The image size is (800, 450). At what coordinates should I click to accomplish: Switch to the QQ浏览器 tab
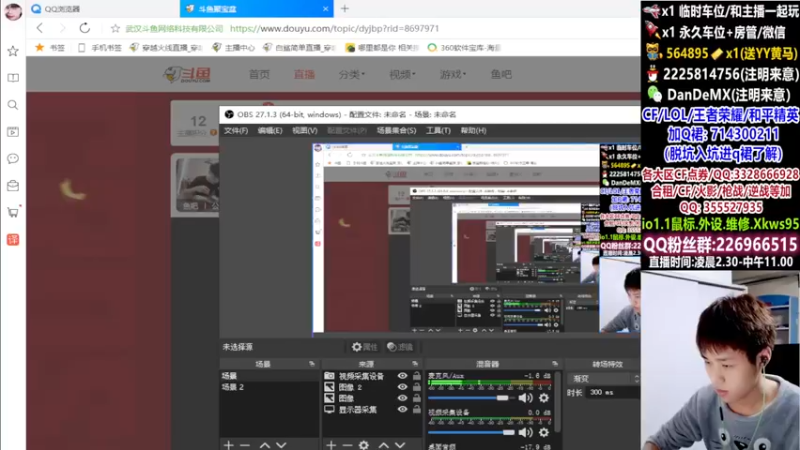(102, 9)
